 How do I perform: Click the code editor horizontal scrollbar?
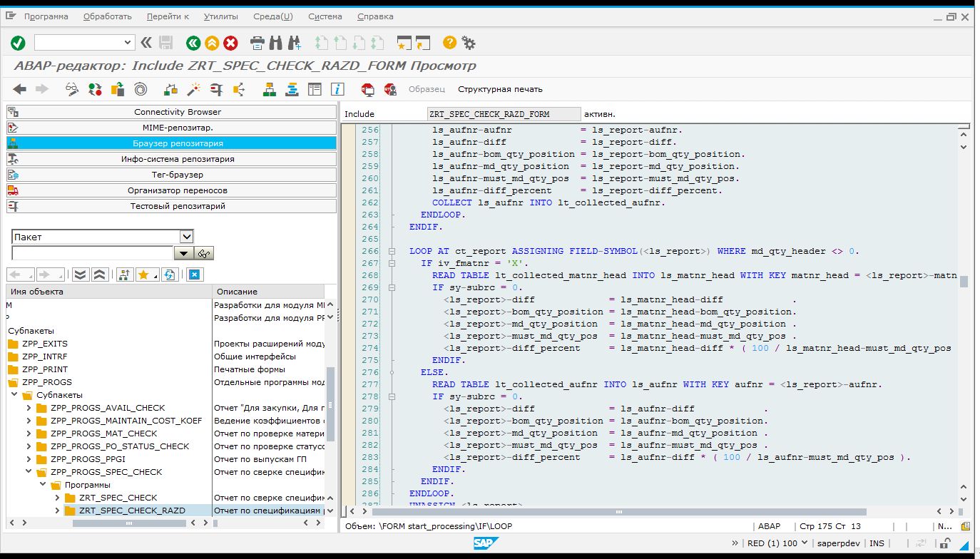619,511
